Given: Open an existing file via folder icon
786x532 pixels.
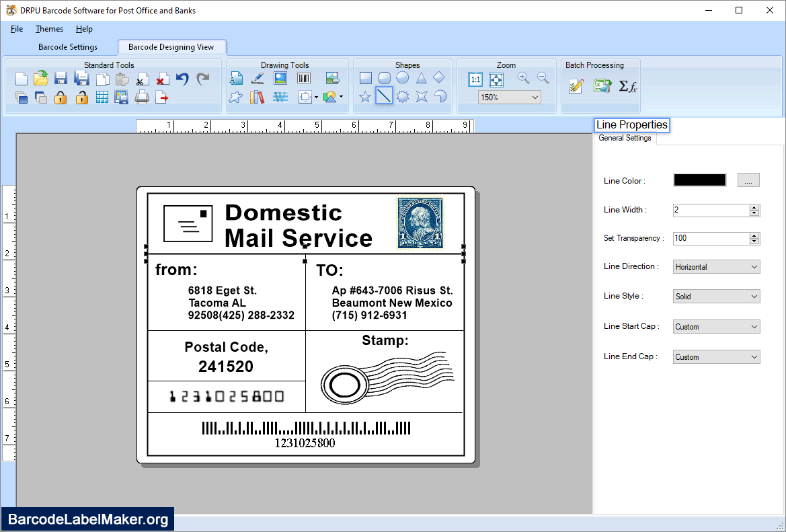Looking at the screenshot, I should coord(41,78).
